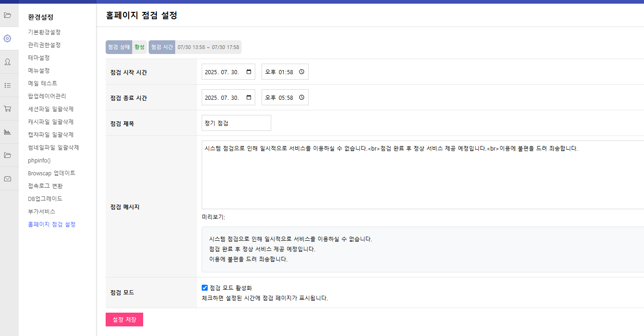
Task: Select the settings gear icon in the sidebar
Action: (7, 38)
